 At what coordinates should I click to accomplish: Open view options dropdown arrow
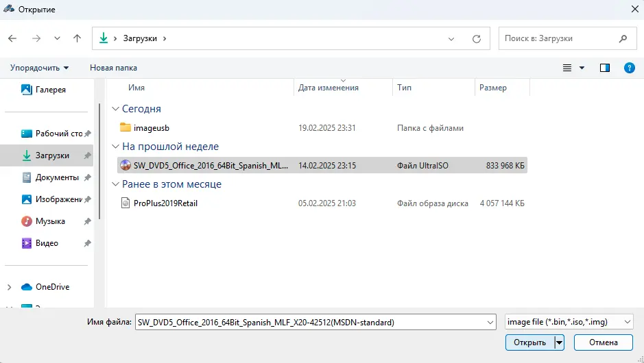tap(582, 68)
